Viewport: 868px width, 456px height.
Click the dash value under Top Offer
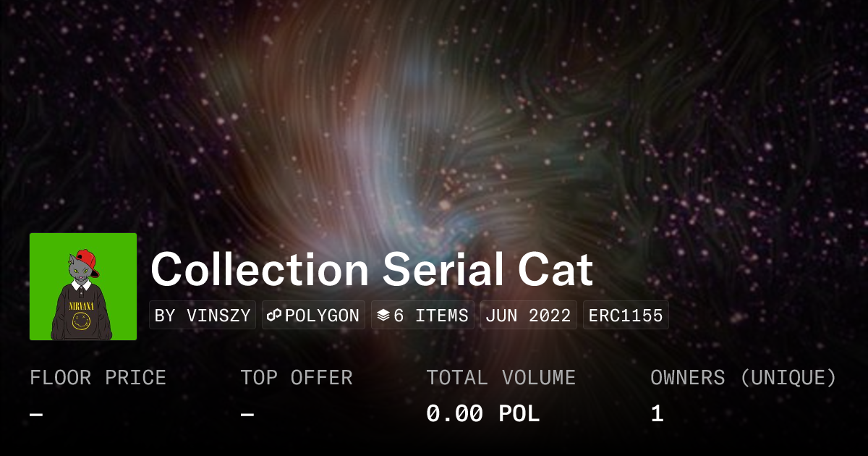247,414
